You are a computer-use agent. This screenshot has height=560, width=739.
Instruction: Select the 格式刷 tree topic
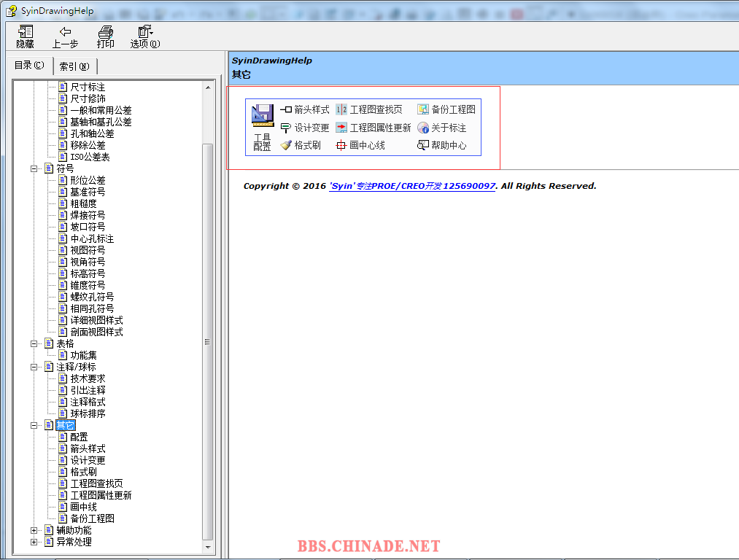click(x=83, y=472)
